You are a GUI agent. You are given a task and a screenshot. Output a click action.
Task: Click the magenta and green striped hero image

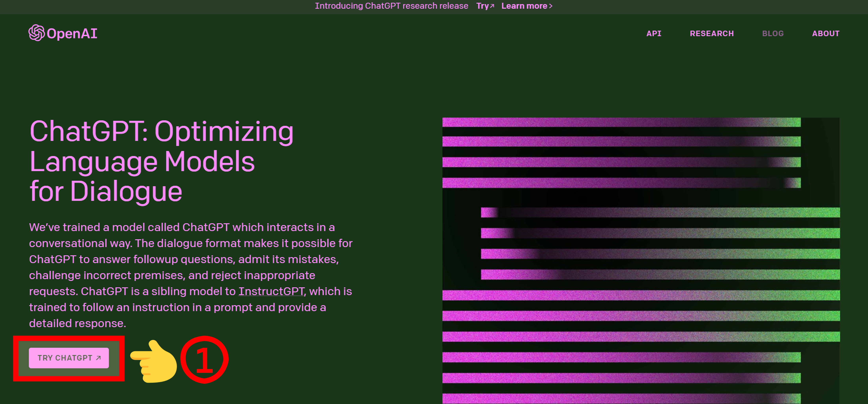[x=640, y=259]
